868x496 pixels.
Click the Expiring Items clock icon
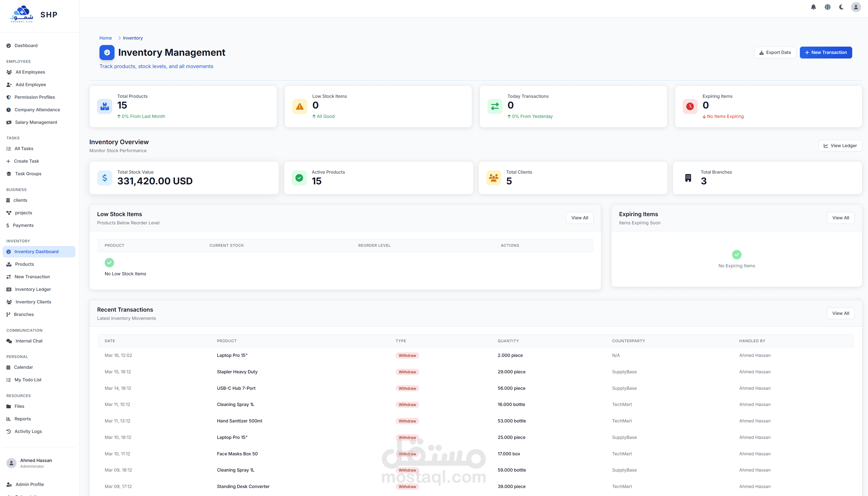690,107
